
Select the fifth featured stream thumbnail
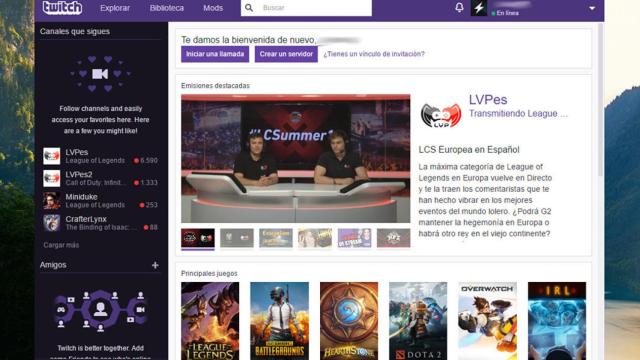(354, 238)
